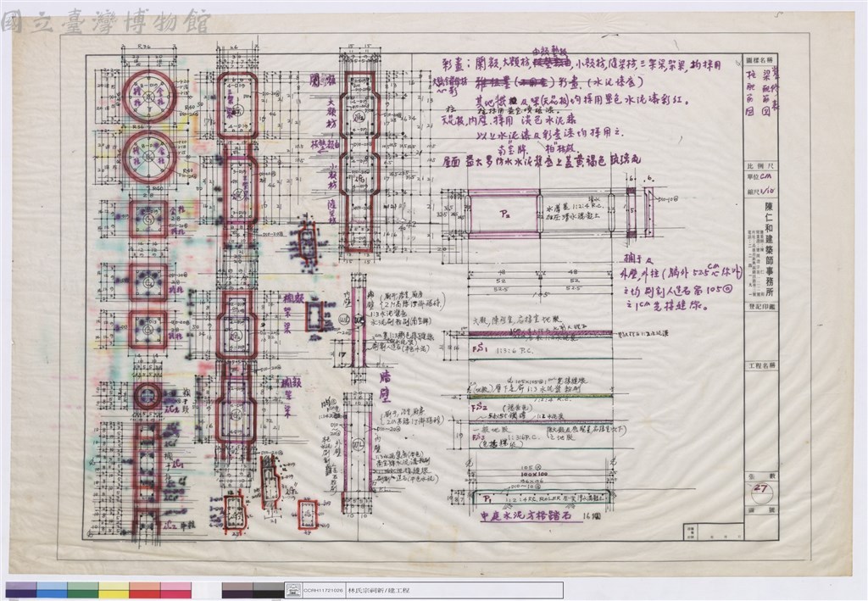Click the topmost circular column section drawing
This screenshot has height=601, width=868.
(x=149, y=97)
